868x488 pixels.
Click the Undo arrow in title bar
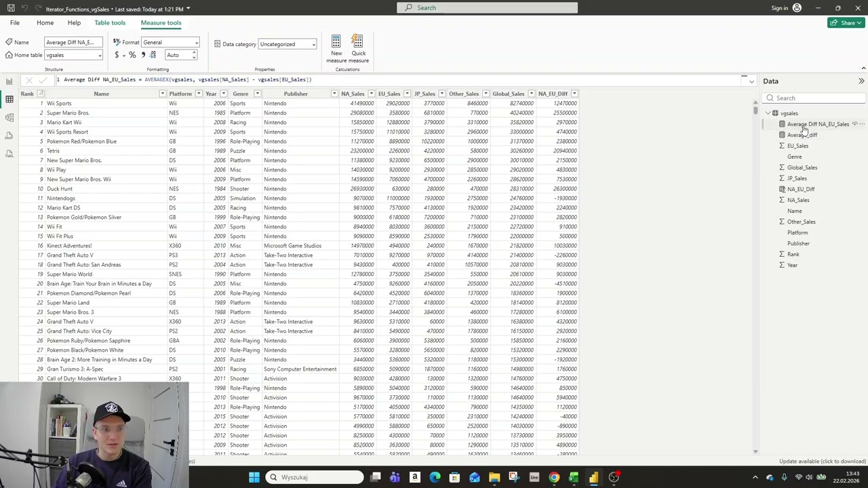25,8
